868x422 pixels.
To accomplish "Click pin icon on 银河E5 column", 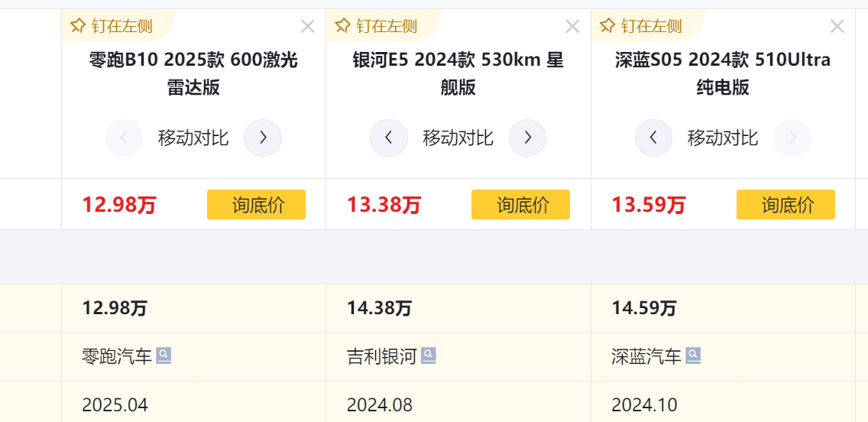I will coord(342,26).
